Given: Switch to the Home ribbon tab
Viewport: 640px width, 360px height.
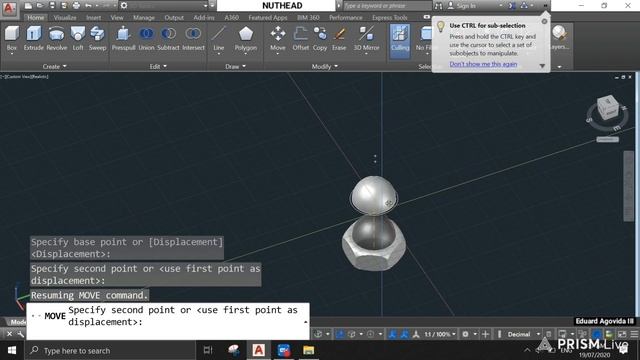Looking at the screenshot, I should click(36, 18).
